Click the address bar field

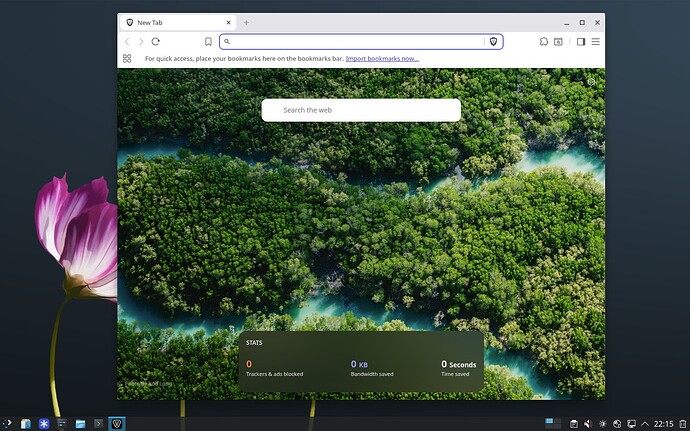coord(356,41)
